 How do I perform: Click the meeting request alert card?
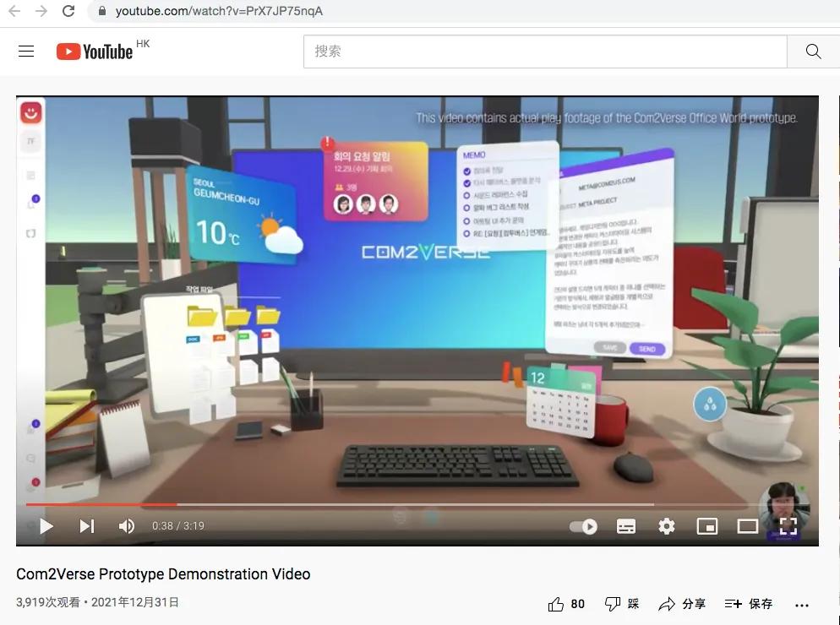coord(376,181)
